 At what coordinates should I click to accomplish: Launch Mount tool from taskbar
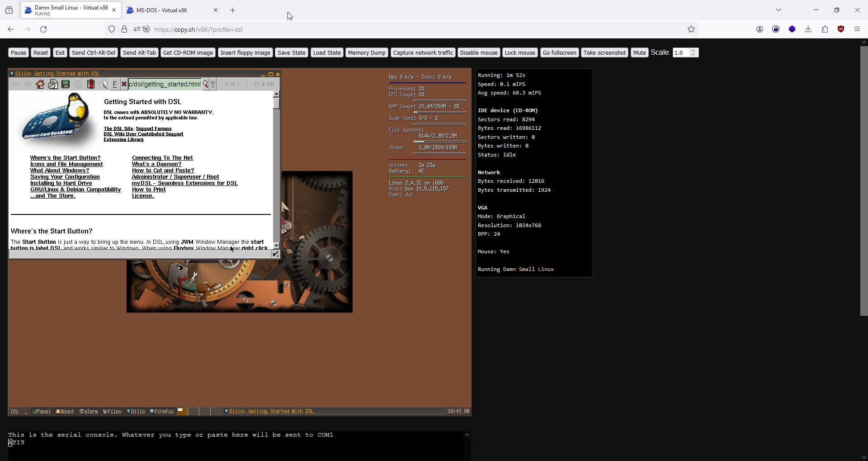(65, 411)
